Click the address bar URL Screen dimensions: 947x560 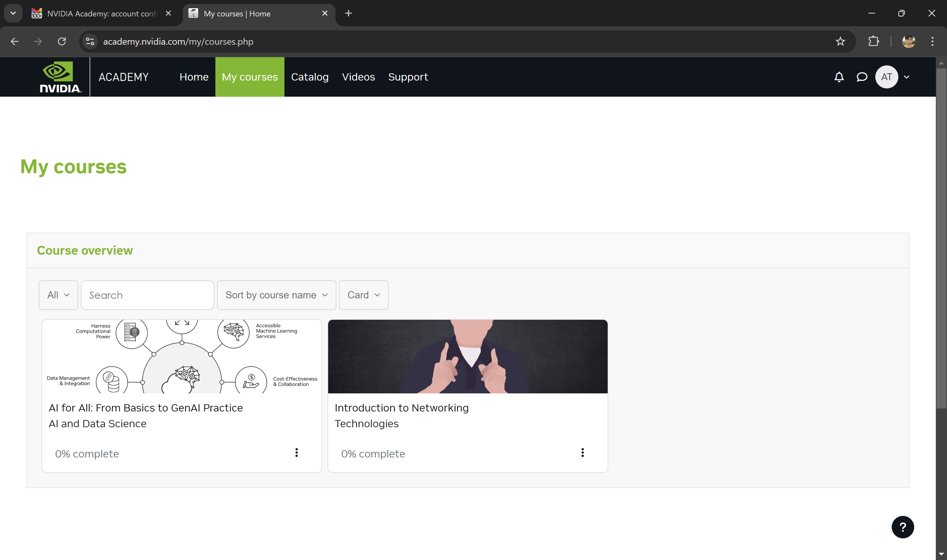pos(178,41)
